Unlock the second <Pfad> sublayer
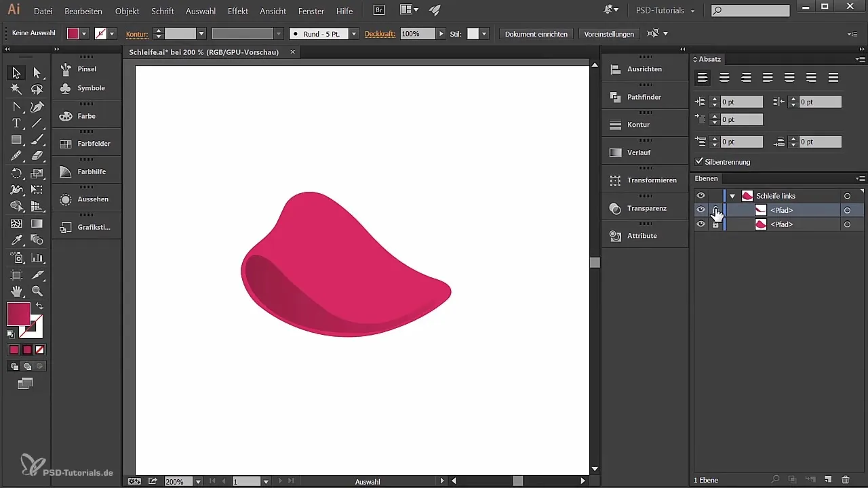The image size is (868, 488). tap(715, 224)
